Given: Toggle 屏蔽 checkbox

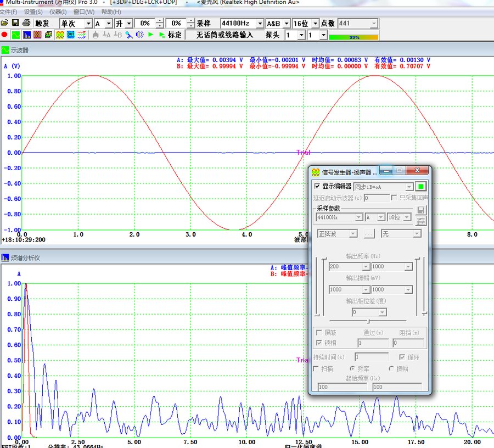Looking at the screenshot, I should tap(319, 332).
